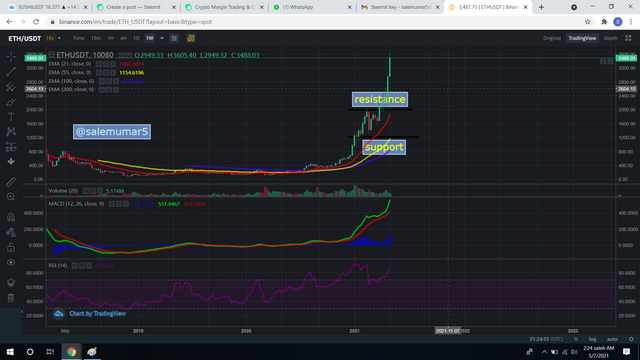Open the Windows Start menu
The width and height of the screenshot is (640, 360).
[x=10, y=351]
